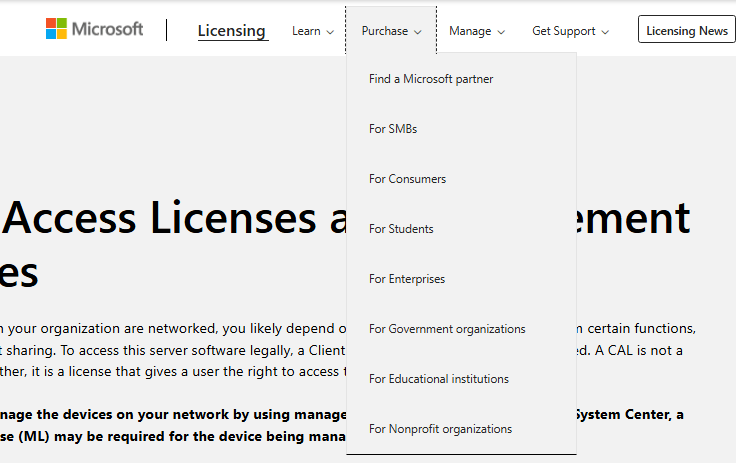The width and height of the screenshot is (736, 463).
Task: Click the Microsoft logo icon
Action: click(x=56, y=29)
